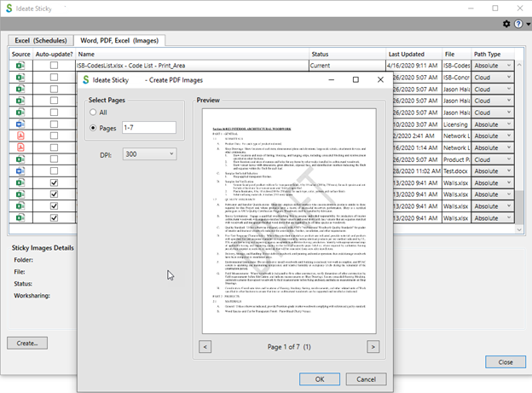
Task: Toggle Auto-update checkbox in ISB-Concr row
Action: point(54,77)
